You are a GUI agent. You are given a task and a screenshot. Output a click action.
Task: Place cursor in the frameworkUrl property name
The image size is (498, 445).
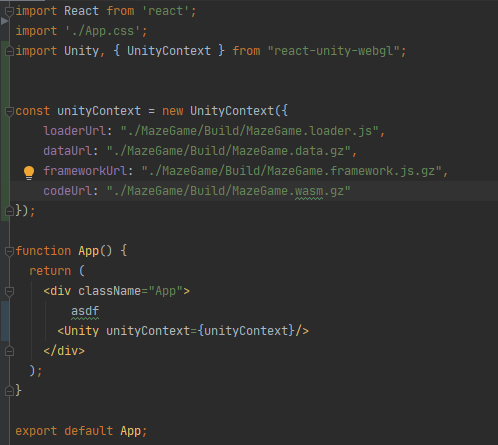coord(85,171)
